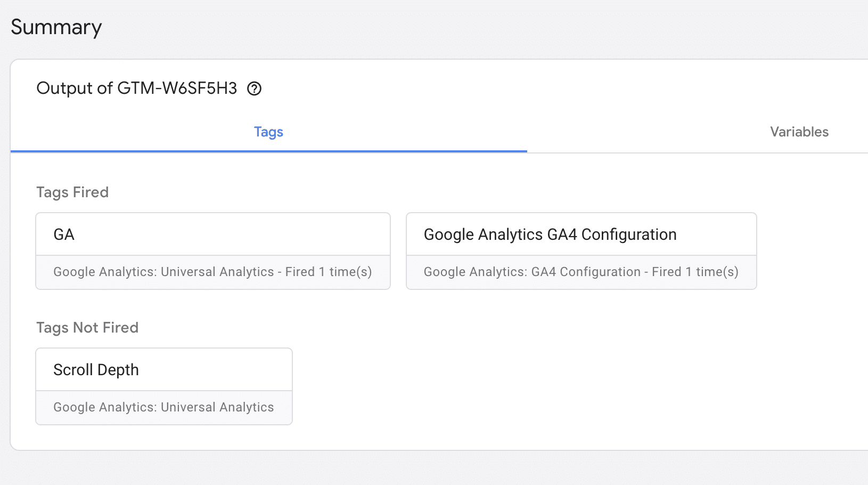This screenshot has width=868, height=485.
Task: Click "Fired 1 time(s)" in the GA card
Action: coord(329,272)
